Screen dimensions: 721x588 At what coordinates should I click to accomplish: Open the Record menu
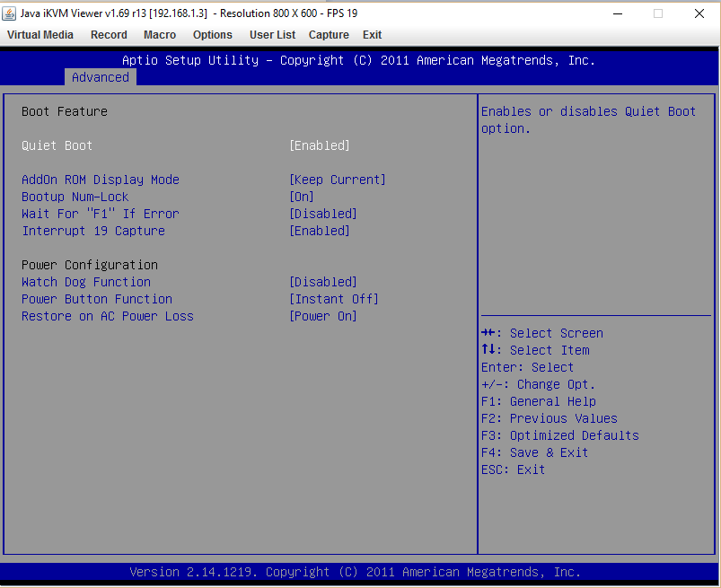(x=109, y=35)
